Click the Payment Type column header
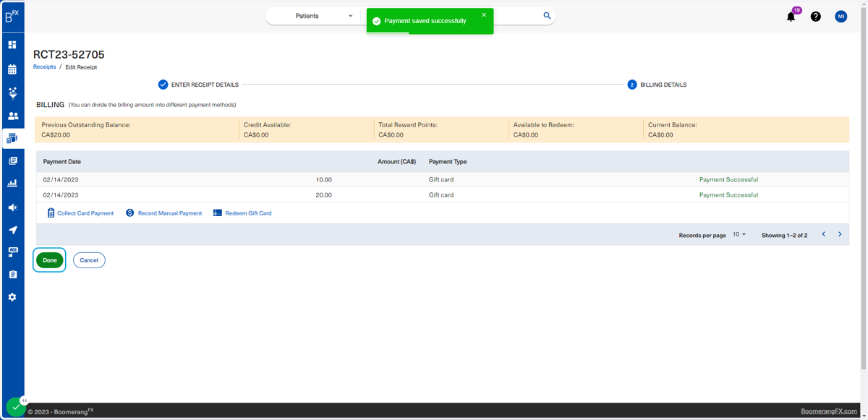The image size is (868, 420). pyautogui.click(x=448, y=162)
